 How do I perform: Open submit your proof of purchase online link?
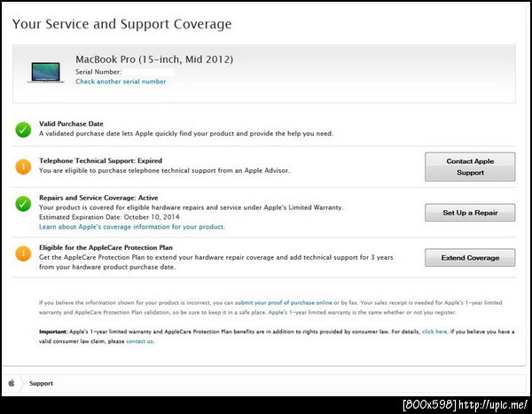[284, 302]
